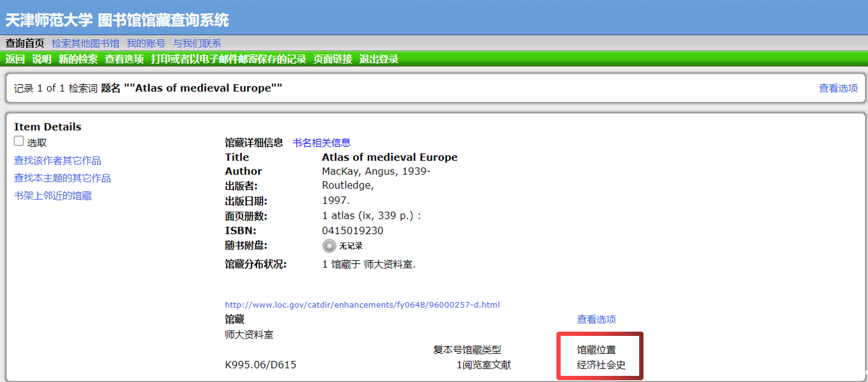Open 说明 help in toolbar
868x382 pixels.
pyautogui.click(x=42, y=60)
